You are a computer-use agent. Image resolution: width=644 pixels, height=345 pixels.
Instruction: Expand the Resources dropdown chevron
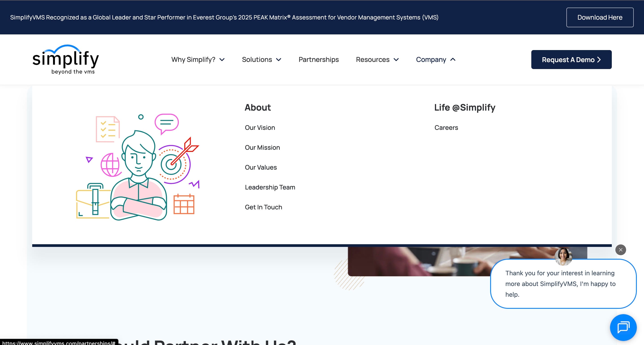click(396, 60)
